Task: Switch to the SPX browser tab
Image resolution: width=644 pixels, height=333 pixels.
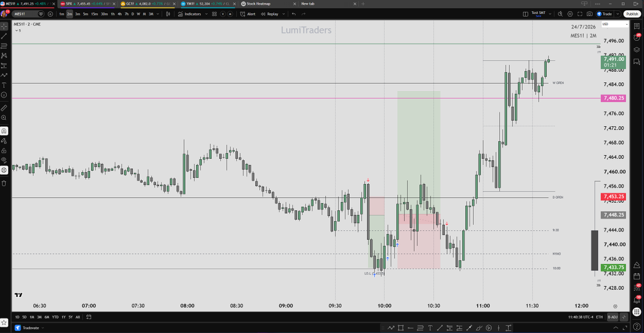Action: (x=88, y=3)
